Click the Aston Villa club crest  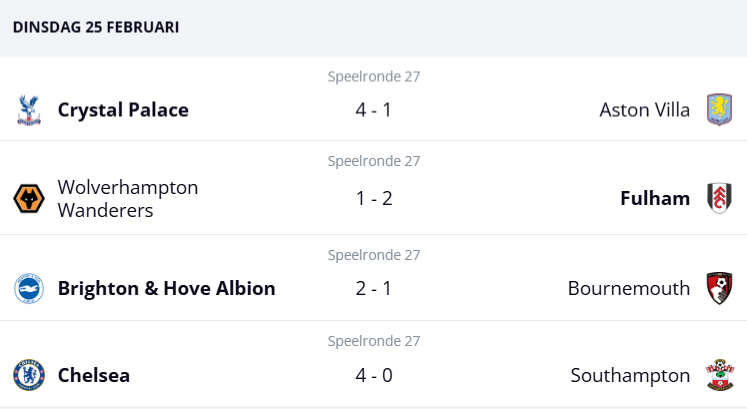click(x=719, y=110)
